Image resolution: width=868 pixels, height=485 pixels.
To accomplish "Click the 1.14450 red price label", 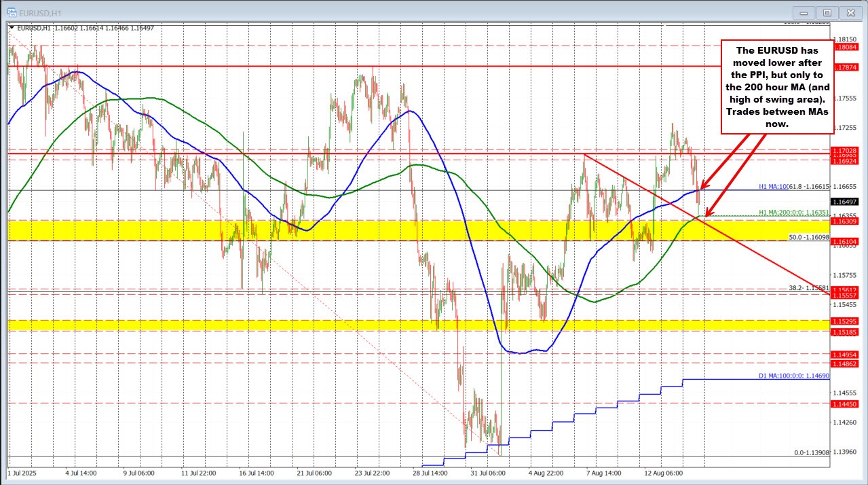I will (846, 403).
